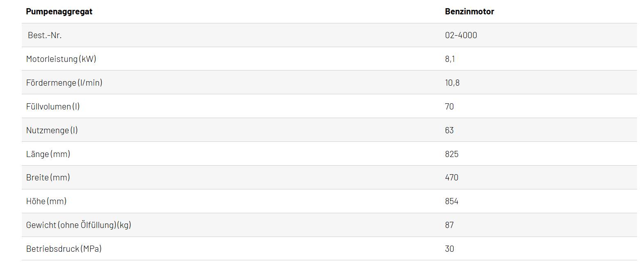Select the Betriebsdruck (MPa) label
The image size is (644, 271).
coord(64,249)
